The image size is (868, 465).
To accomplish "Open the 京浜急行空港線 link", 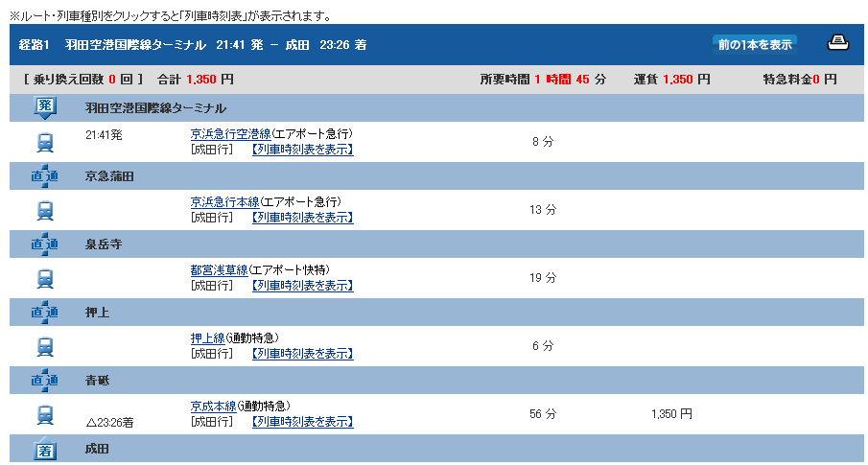I will pos(230,134).
